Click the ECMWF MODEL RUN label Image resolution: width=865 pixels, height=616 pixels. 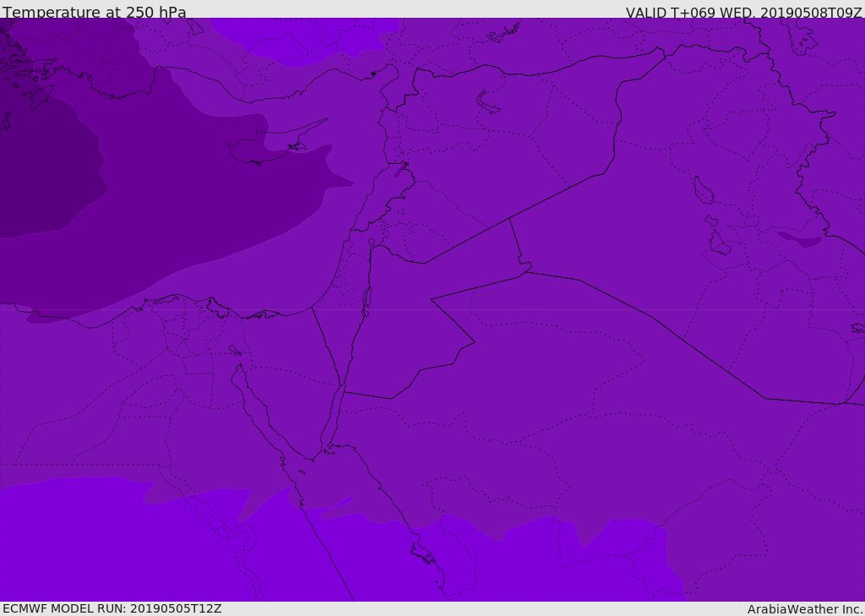coord(112,608)
